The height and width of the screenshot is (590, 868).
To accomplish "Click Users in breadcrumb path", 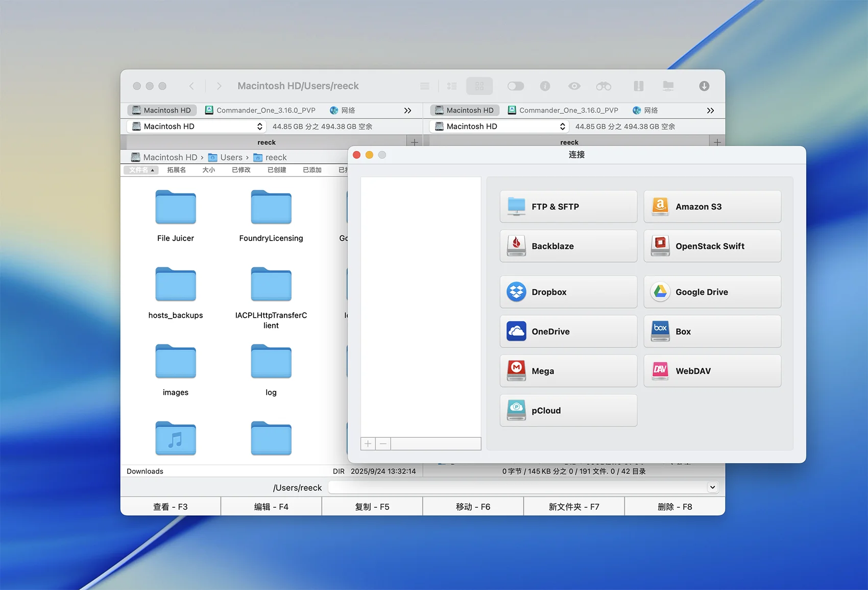I will 225,157.
